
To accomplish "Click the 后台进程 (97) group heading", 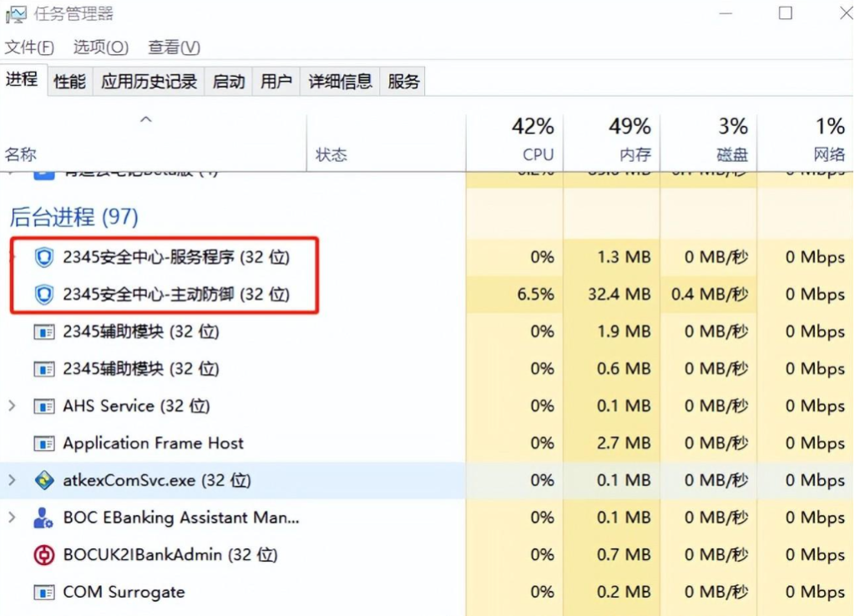I will point(74,218).
